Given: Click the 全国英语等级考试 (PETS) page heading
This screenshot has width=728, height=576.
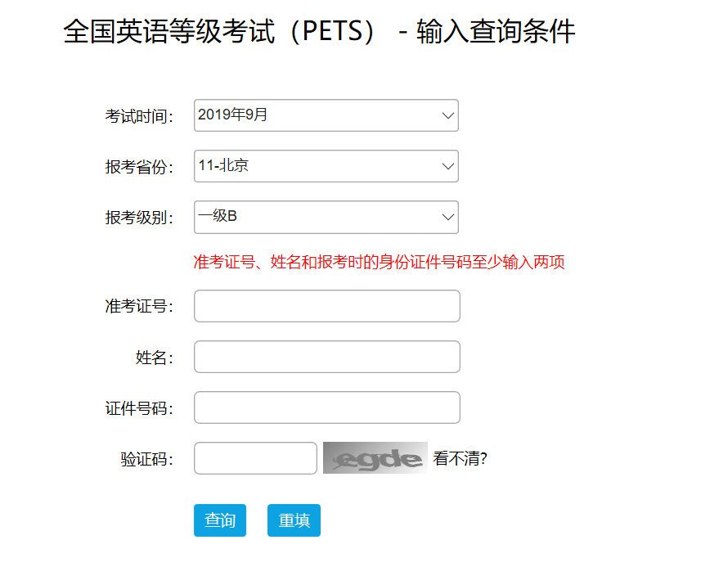Looking at the screenshot, I should 319,33.
